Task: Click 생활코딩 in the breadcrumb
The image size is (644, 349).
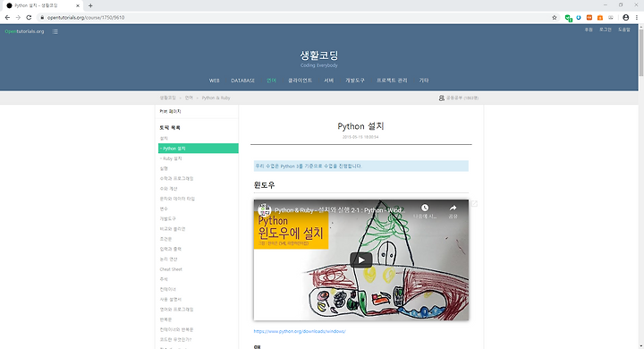Action: coord(167,98)
